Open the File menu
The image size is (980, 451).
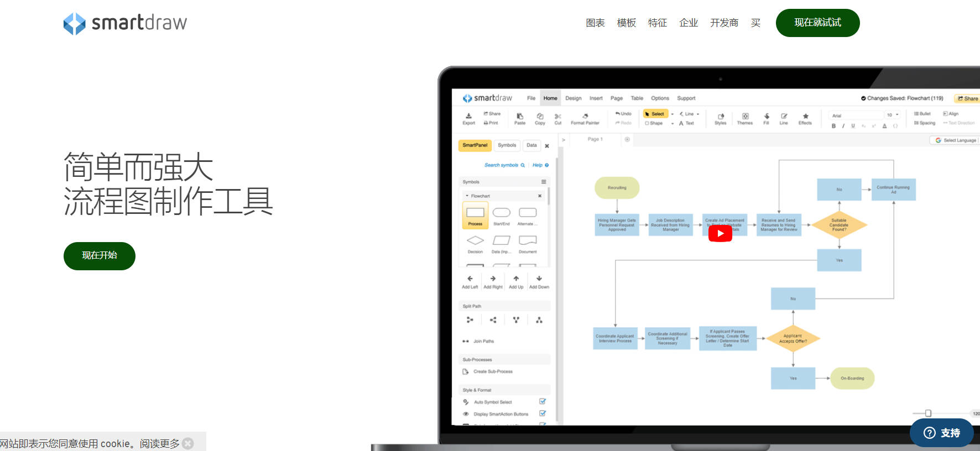(531, 98)
